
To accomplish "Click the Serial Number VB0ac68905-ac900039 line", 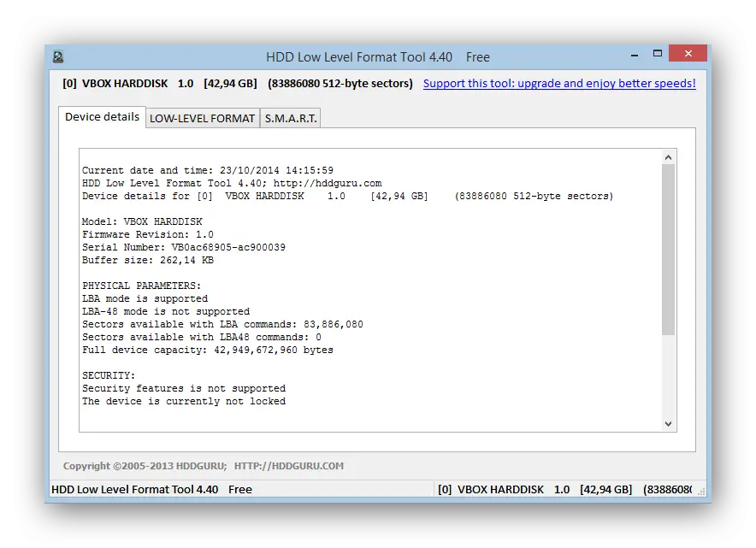I will tap(184, 247).
